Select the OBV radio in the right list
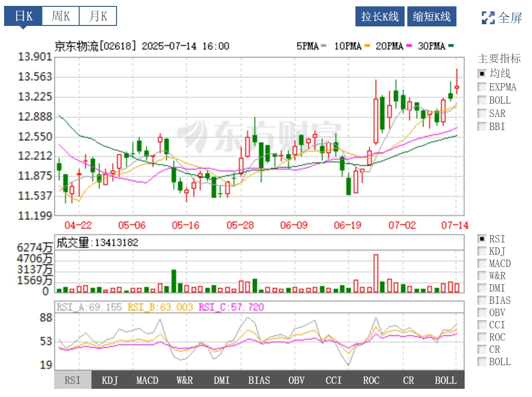532x397 pixels. (x=482, y=312)
